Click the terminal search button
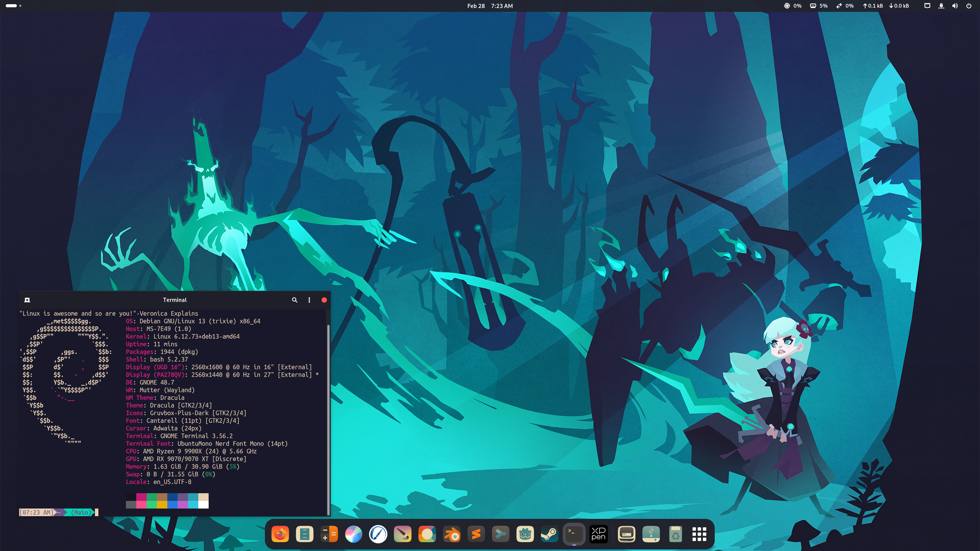The image size is (980, 551). [295, 300]
